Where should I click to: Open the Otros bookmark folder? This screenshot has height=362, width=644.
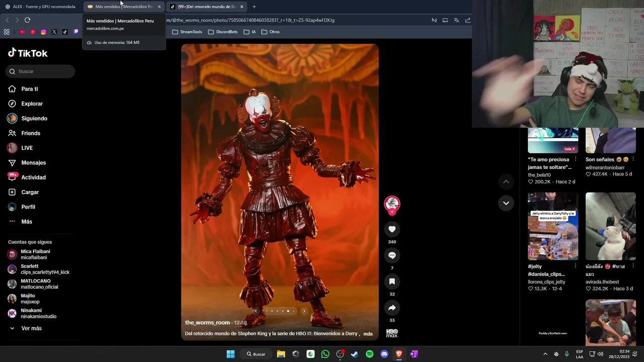point(271,32)
